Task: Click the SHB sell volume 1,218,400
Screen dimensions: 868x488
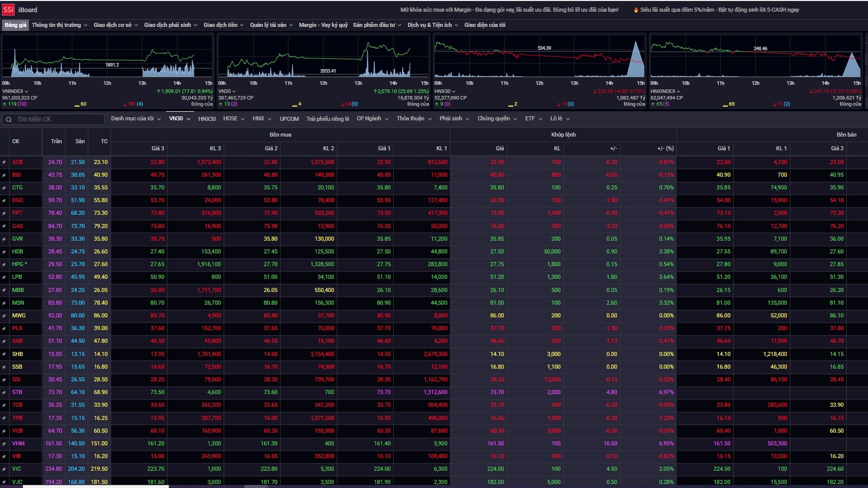Action: (x=775, y=354)
